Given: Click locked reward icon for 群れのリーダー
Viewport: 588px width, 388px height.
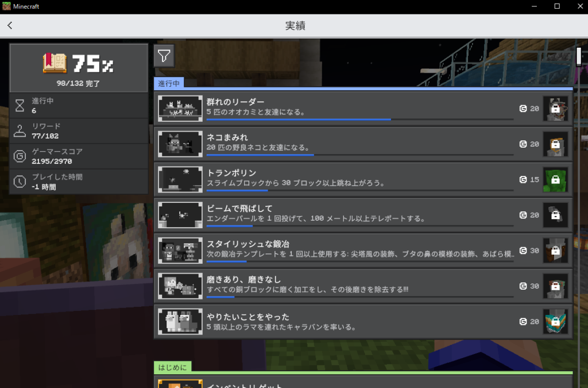Looking at the screenshot, I should [555, 108].
